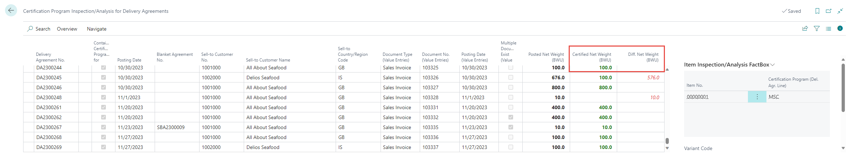This screenshot has height=160, width=868.
Task: Open the Navigate menu
Action: click(97, 29)
